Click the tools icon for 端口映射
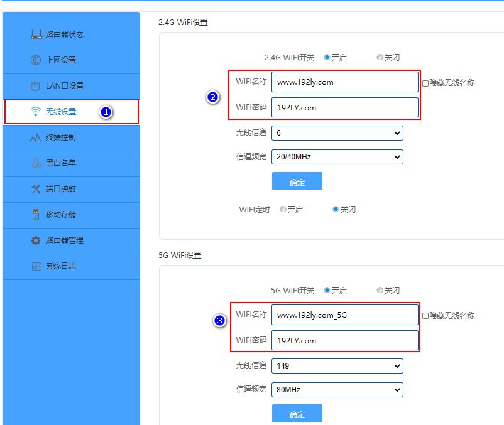Viewport: 504px width, 425px height. tap(36, 189)
